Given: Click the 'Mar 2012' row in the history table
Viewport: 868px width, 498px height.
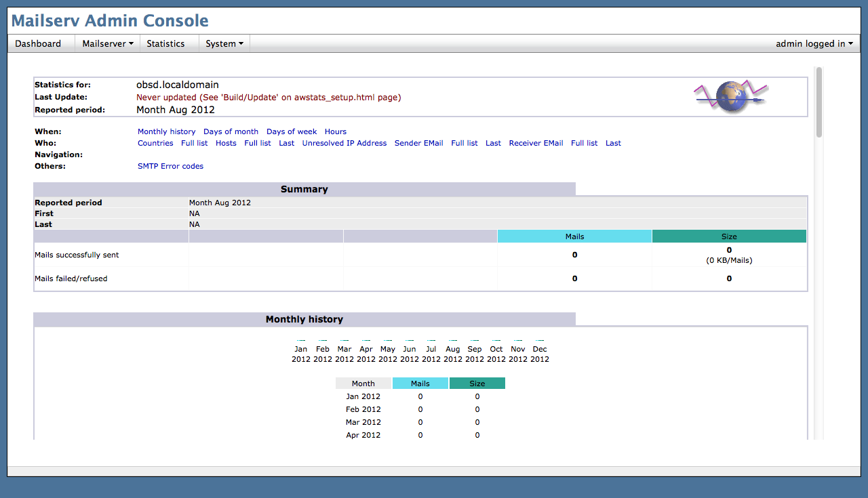Looking at the screenshot, I should (x=420, y=422).
